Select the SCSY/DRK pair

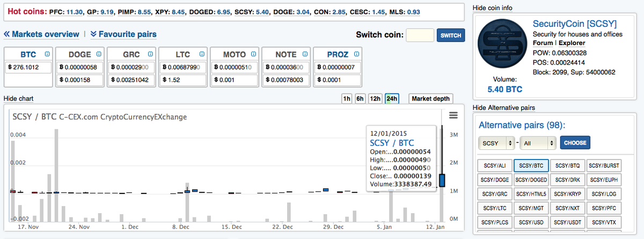(x=567, y=179)
